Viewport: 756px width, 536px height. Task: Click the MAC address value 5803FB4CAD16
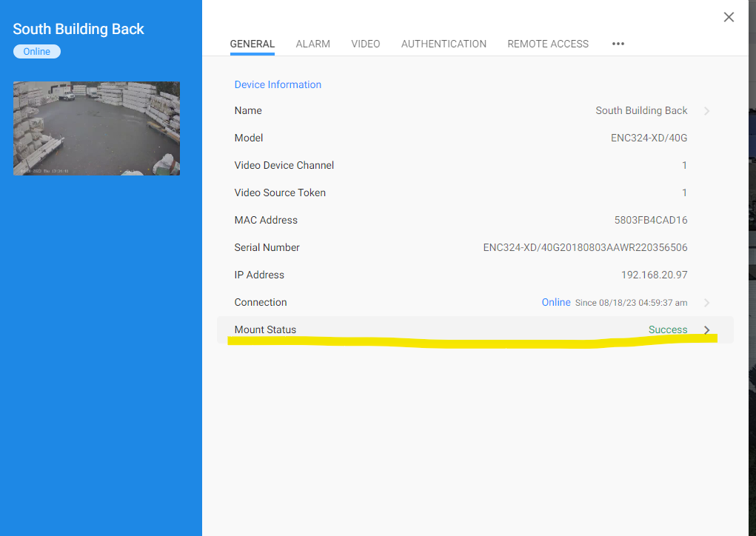pyautogui.click(x=650, y=220)
